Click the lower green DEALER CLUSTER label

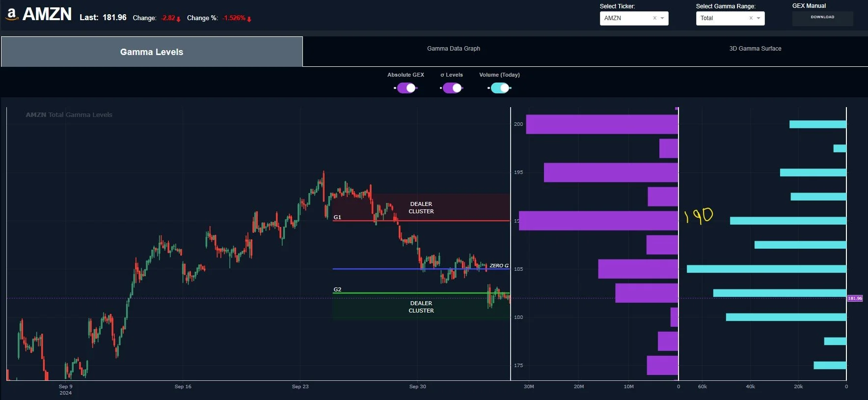[x=421, y=307]
